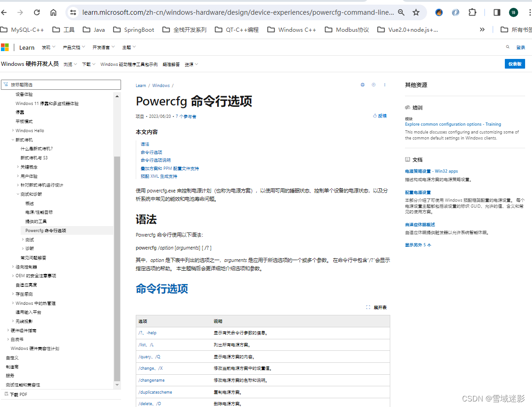
Task: Expand the 诊断 tree node
Action: coord(23,249)
